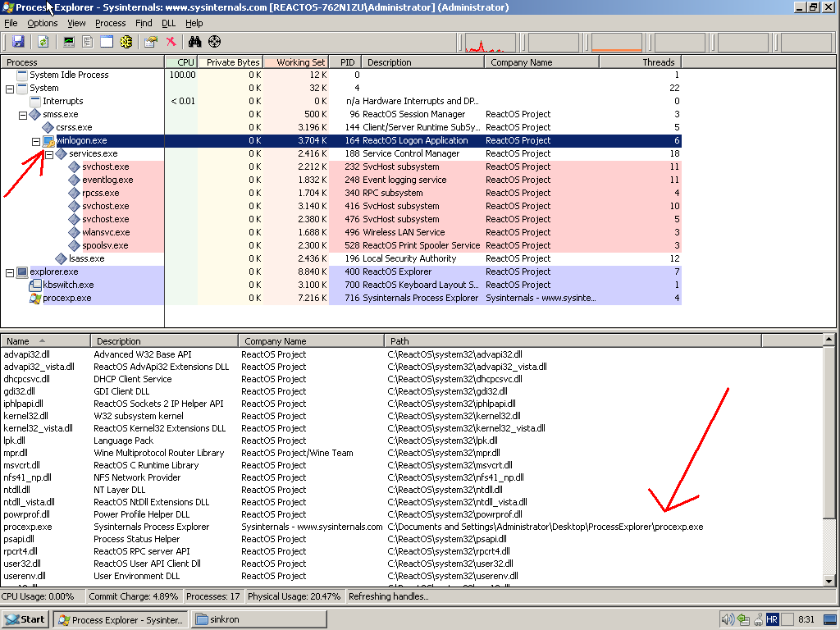Click the CPU usage mini graph
This screenshot has height=630, width=840.
tap(490, 43)
